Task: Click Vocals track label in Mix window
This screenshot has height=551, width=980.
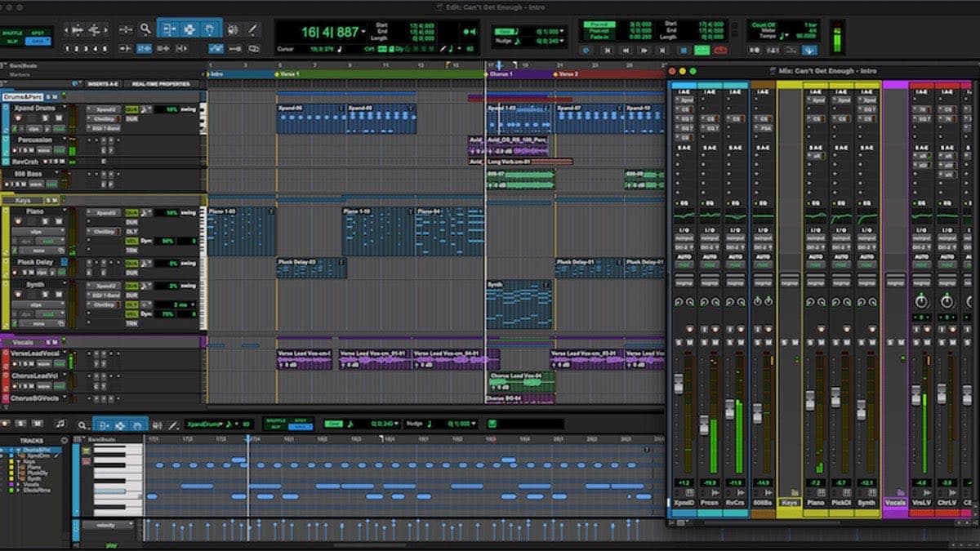Action: 895,503
